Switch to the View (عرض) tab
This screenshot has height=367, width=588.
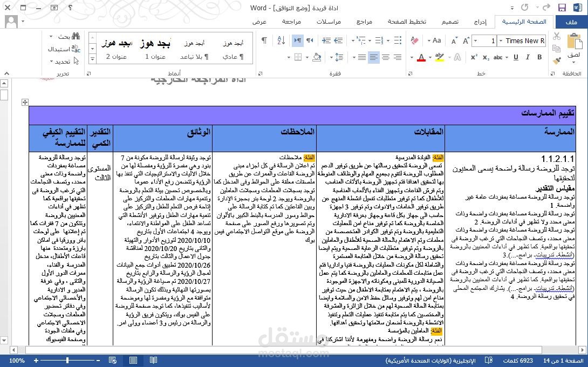259,22
